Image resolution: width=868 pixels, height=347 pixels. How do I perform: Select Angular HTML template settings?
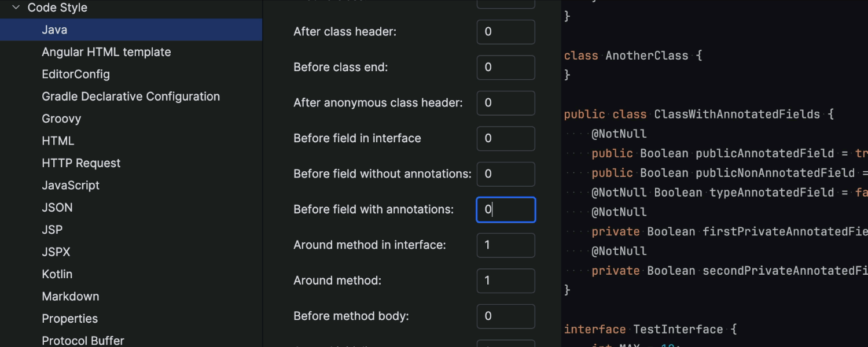click(106, 51)
